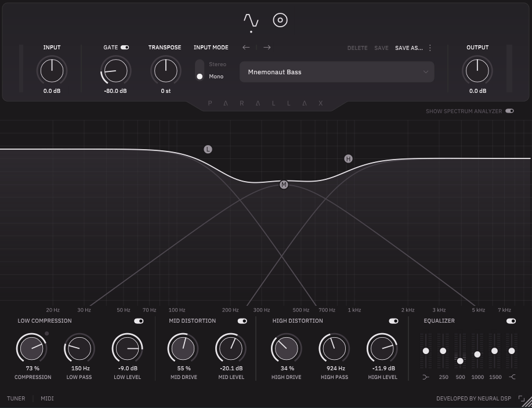Click the Mid Level knob
The height and width of the screenshot is (408, 532).
click(x=231, y=348)
